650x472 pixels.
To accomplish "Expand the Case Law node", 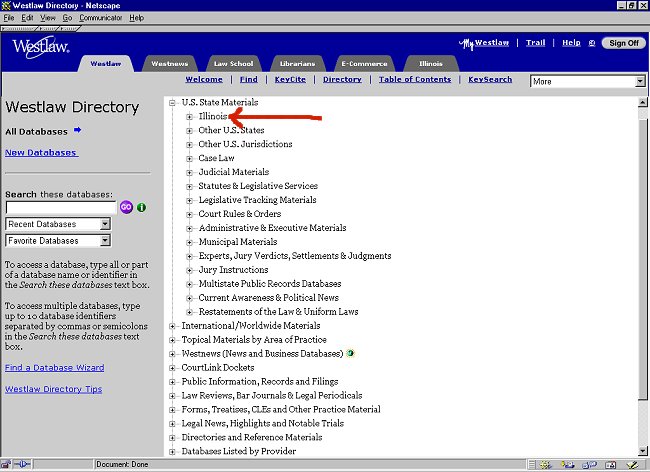I will [x=189, y=159].
